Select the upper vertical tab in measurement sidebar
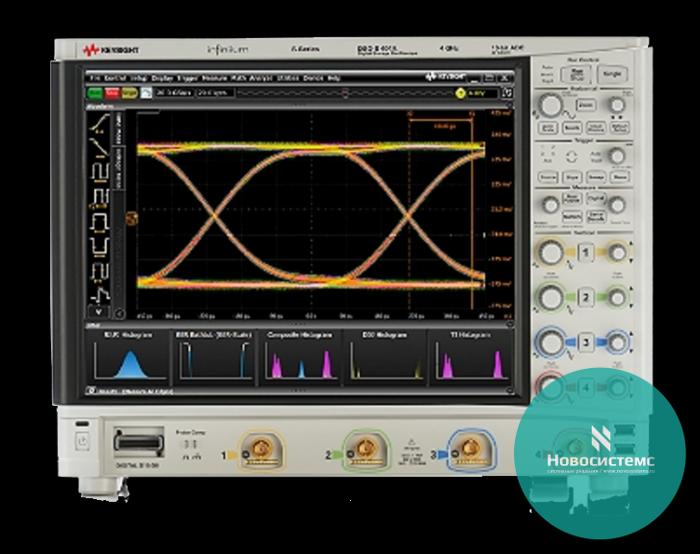Screen dimensions: 700x554 (119, 128)
